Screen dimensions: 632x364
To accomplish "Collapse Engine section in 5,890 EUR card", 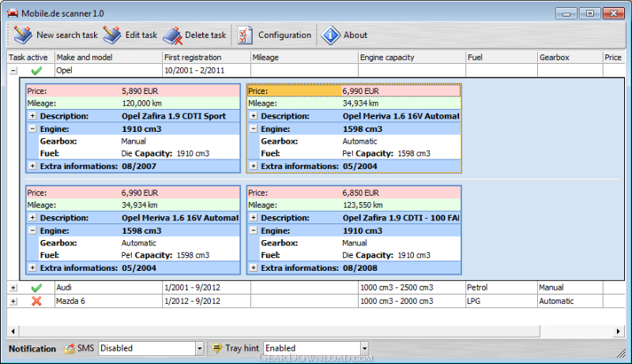I will (32, 129).
